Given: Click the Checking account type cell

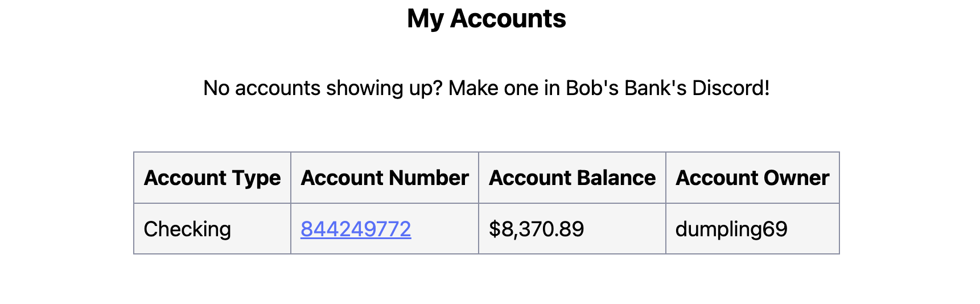Looking at the screenshot, I should pos(212,229).
